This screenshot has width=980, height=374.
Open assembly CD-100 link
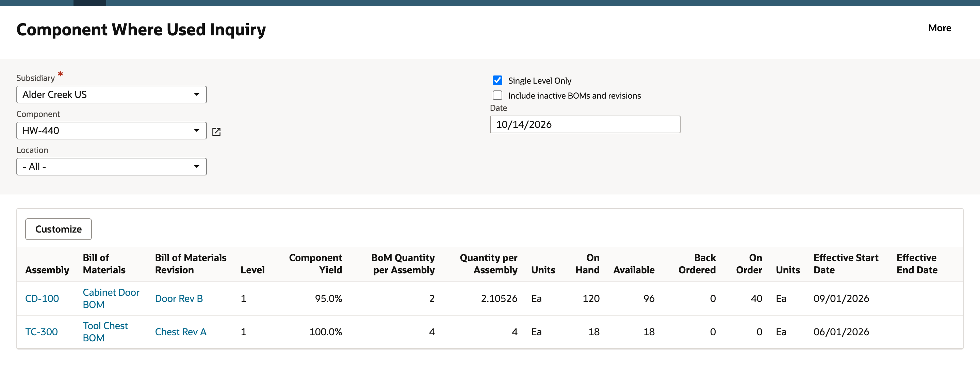(42, 299)
